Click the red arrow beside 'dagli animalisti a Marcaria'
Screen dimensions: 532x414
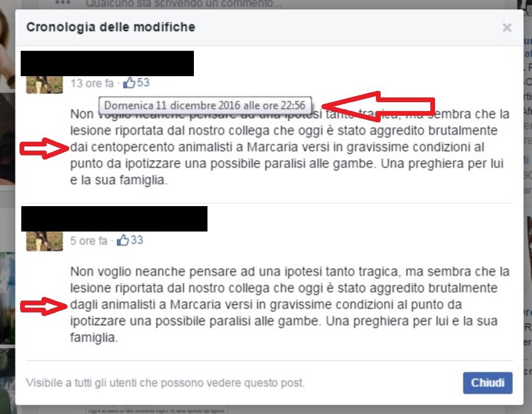tap(44, 306)
